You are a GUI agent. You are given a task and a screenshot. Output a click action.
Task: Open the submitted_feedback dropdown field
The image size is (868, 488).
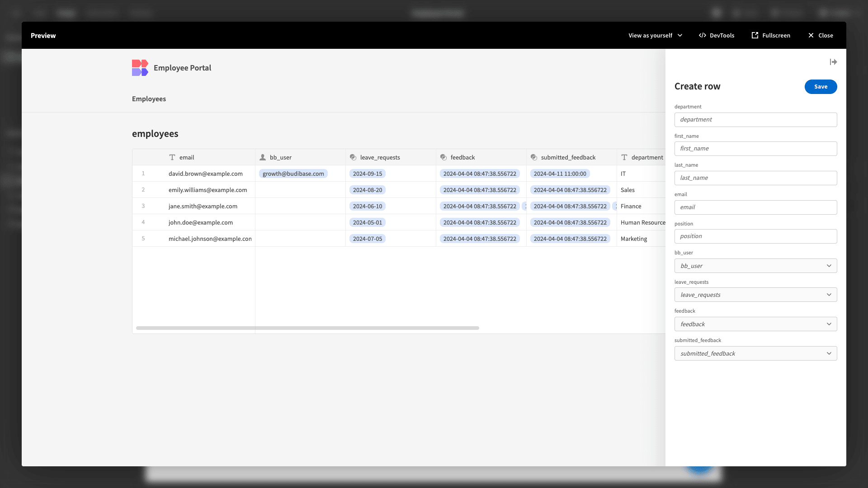tap(755, 353)
